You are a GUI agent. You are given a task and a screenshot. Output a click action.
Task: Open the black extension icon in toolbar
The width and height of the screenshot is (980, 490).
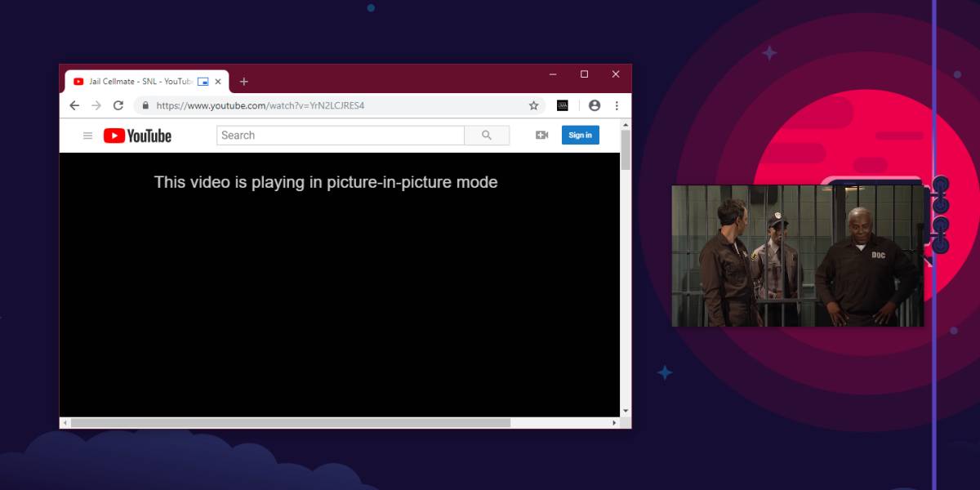pyautogui.click(x=563, y=105)
